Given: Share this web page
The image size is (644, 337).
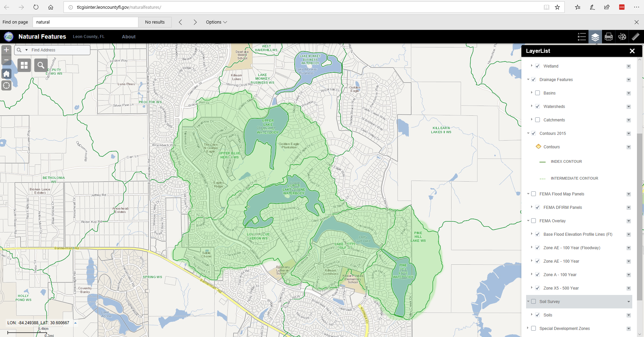Looking at the screenshot, I should click(x=607, y=7).
